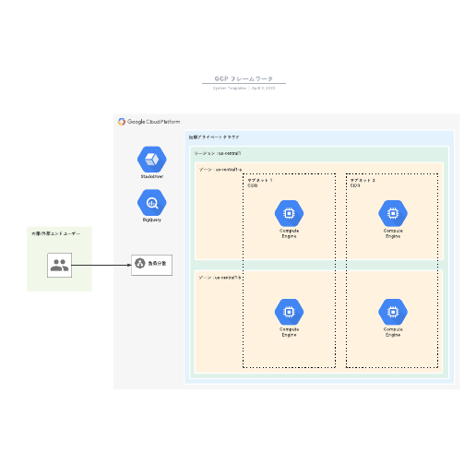
Task: Select the サブネット 1 label
Action: pyautogui.click(x=260, y=180)
